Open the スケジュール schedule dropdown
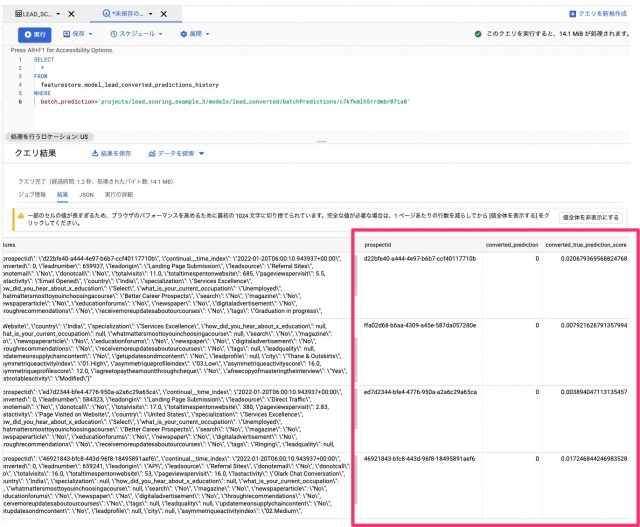 click(136, 34)
